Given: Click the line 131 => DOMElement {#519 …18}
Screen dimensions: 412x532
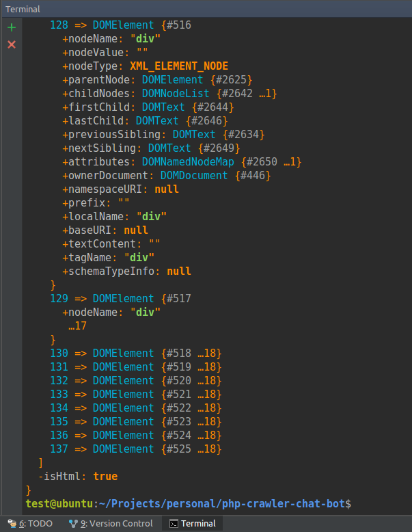Looking at the screenshot, I should click(136, 367).
